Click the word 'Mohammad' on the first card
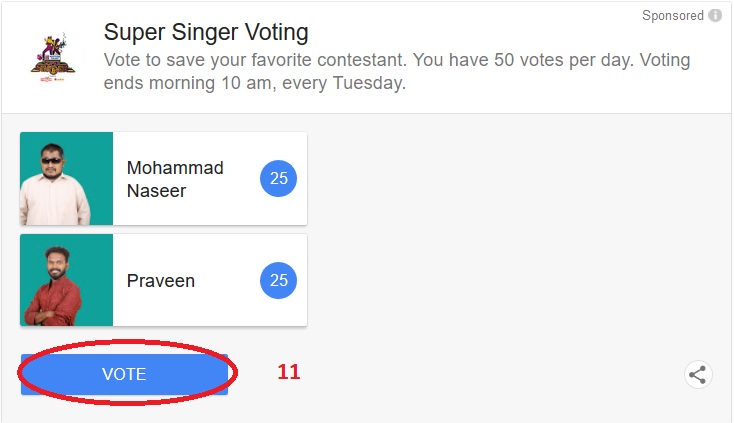Viewport: 734px width, 423px height. (175, 168)
